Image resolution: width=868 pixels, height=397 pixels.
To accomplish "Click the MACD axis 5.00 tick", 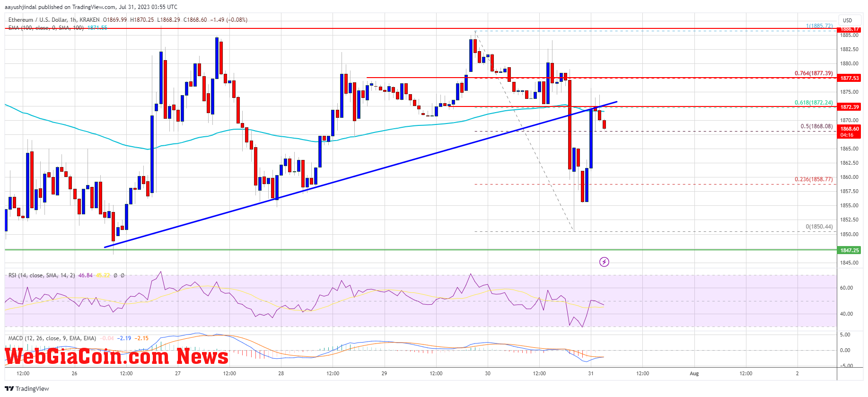I will click(x=845, y=335).
